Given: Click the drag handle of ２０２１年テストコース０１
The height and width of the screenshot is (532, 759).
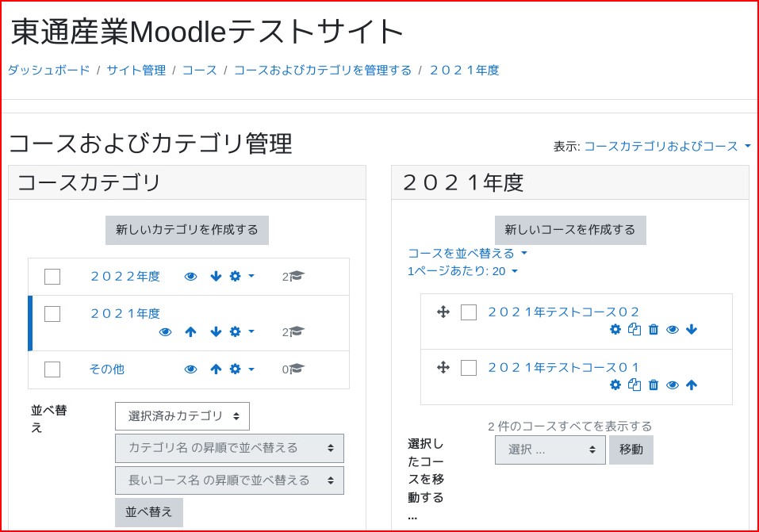Looking at the screenshot, I should (443, 367).
